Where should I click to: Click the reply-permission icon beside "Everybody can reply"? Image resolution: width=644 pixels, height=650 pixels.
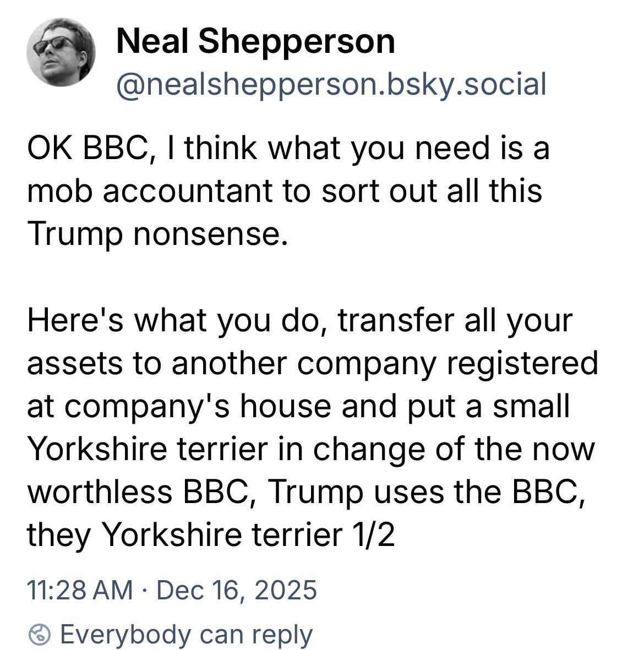(x=39, y=635)
